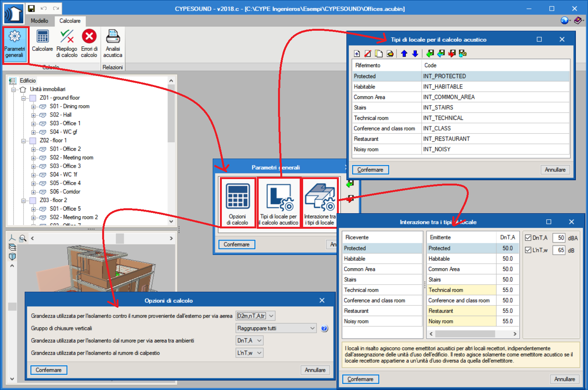Select the S03 - Office 1 tree item
Viewport: 588px width, 390px height.
coord(65,123)
